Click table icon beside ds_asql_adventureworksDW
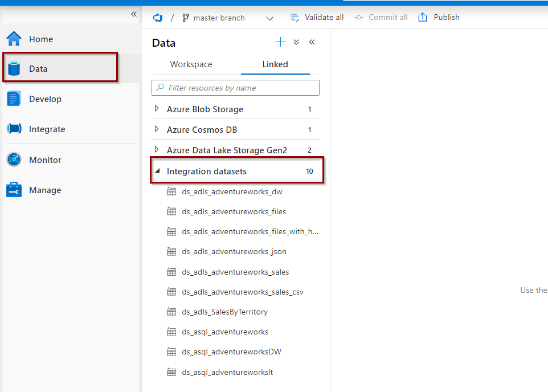This screenshot has height=392, width=548. tap(171, 352)
